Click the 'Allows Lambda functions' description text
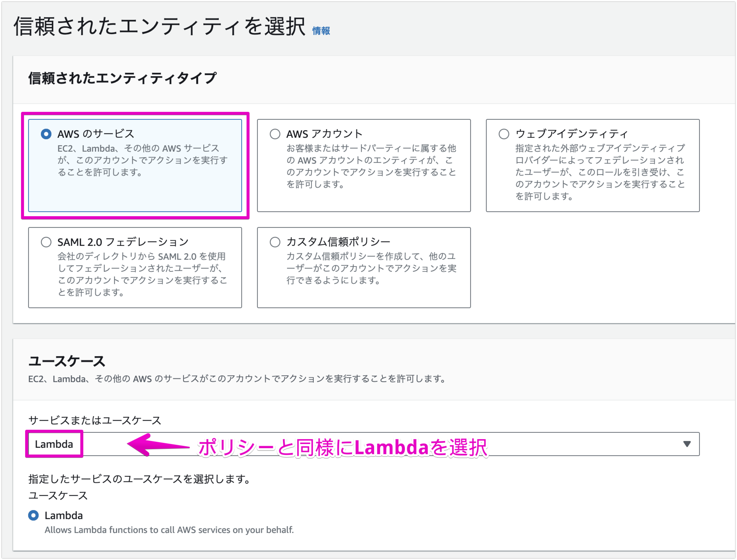Viewport: 737px width, 560px height. [169, 530]
